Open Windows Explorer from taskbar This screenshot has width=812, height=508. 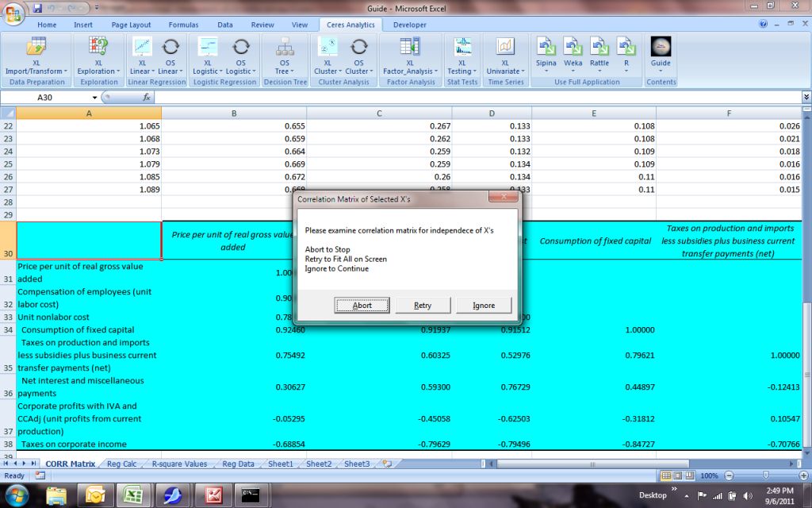[56, 495]
